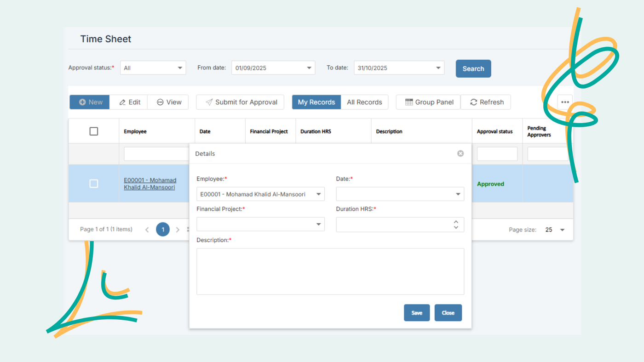Screen dimensions: 644x362
Task: Increase Duration HRS with the up arrow
Action: [456, 221]
